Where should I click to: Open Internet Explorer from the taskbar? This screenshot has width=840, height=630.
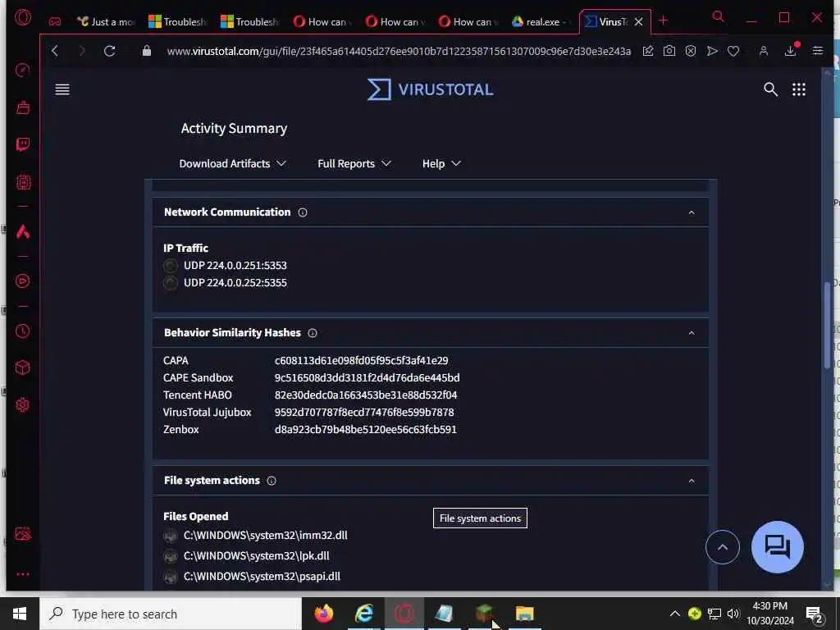tap(364, 614)
